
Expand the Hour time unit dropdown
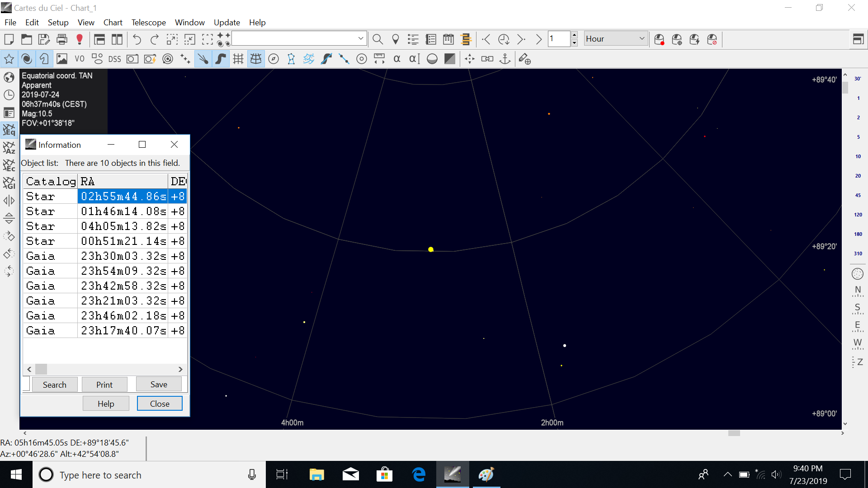click(642, 39)
